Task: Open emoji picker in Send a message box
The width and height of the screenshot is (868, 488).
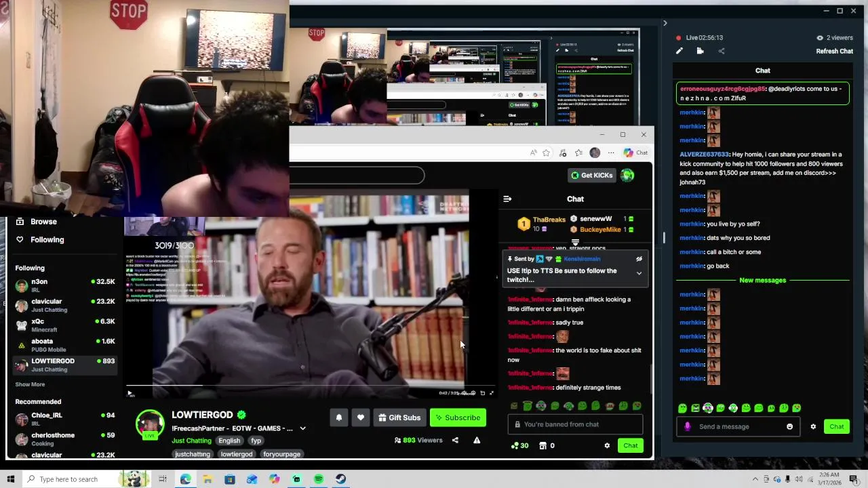Action: coord(789,426)
